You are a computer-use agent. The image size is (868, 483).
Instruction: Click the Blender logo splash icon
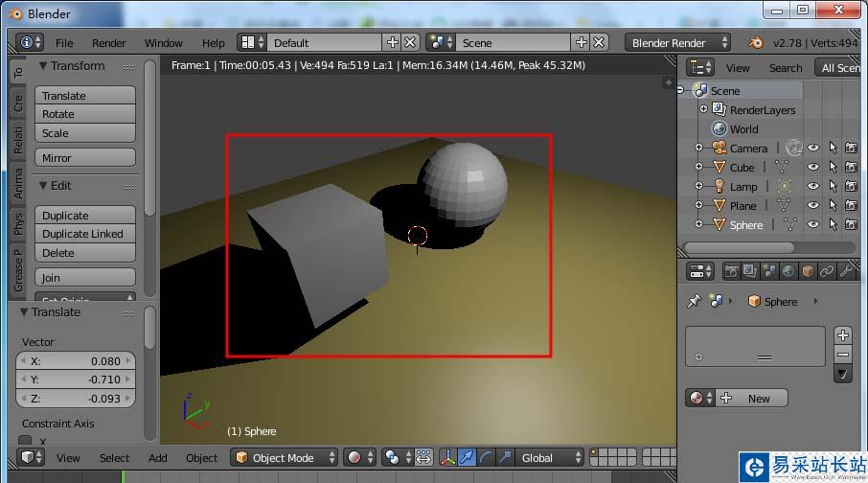point(756,43)
